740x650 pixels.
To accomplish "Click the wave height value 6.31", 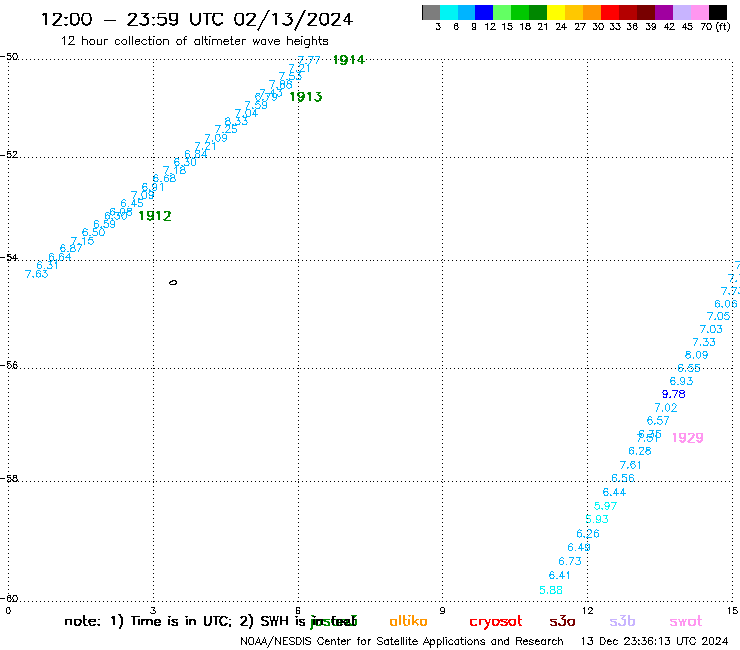I will tap(47, 266).
